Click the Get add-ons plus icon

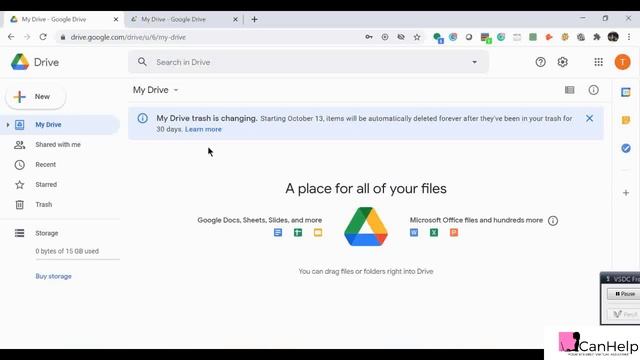pos(626,193)
